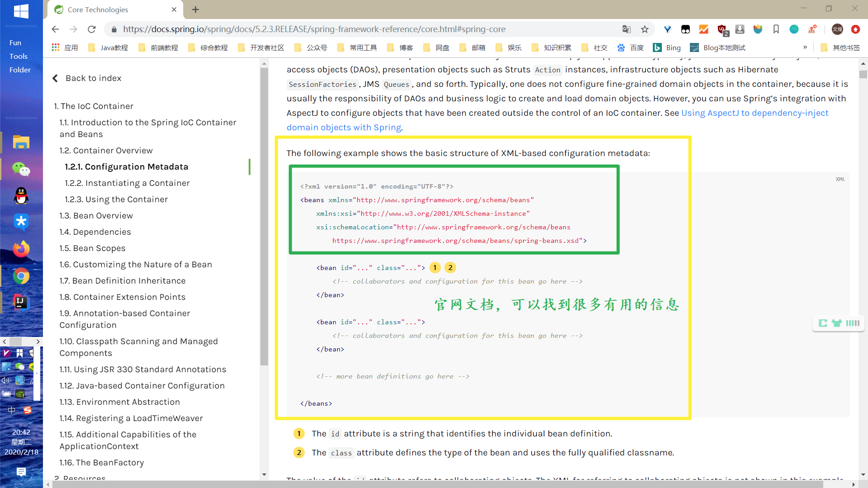Go to 1.16. The BeanFactory
This screenshot has width=868, height=488.
102,463
